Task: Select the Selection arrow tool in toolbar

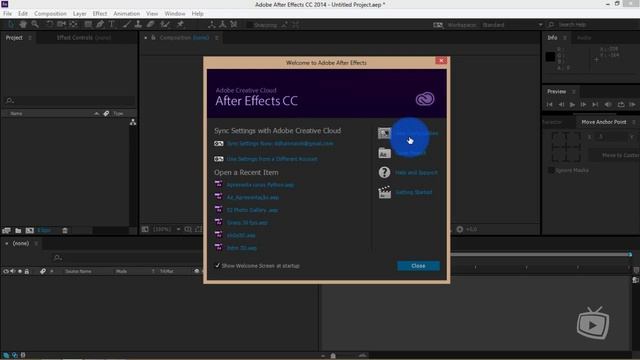Action: 11,24
